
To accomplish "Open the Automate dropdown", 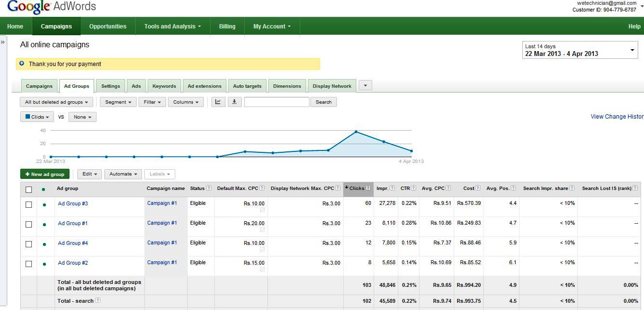I will click(123, 174).
